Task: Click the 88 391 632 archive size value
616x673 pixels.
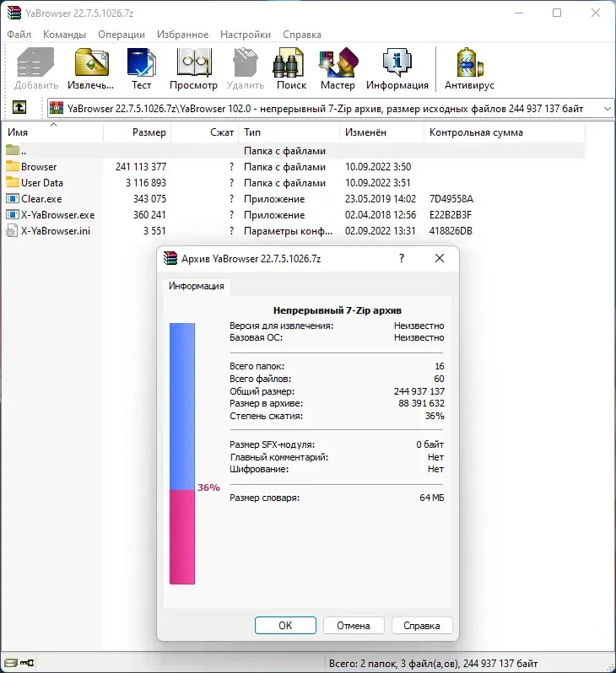Action: coord(421,403)
